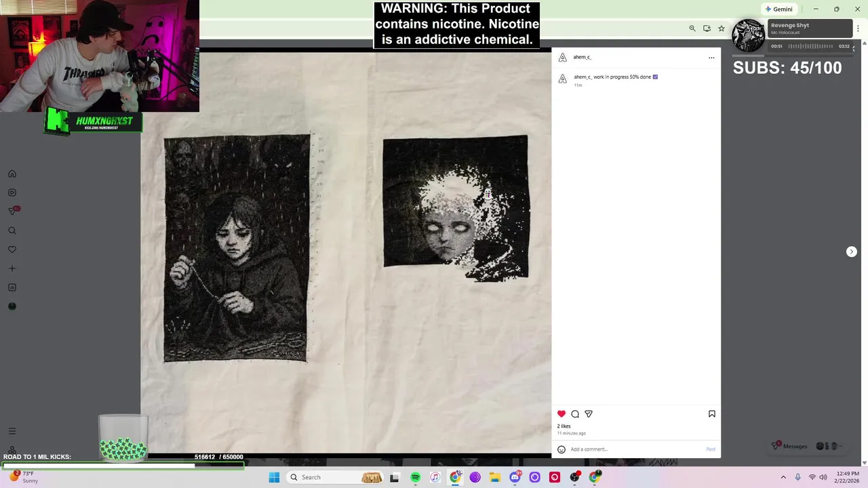Click the comment bubble icon under the post

[575, 413]
